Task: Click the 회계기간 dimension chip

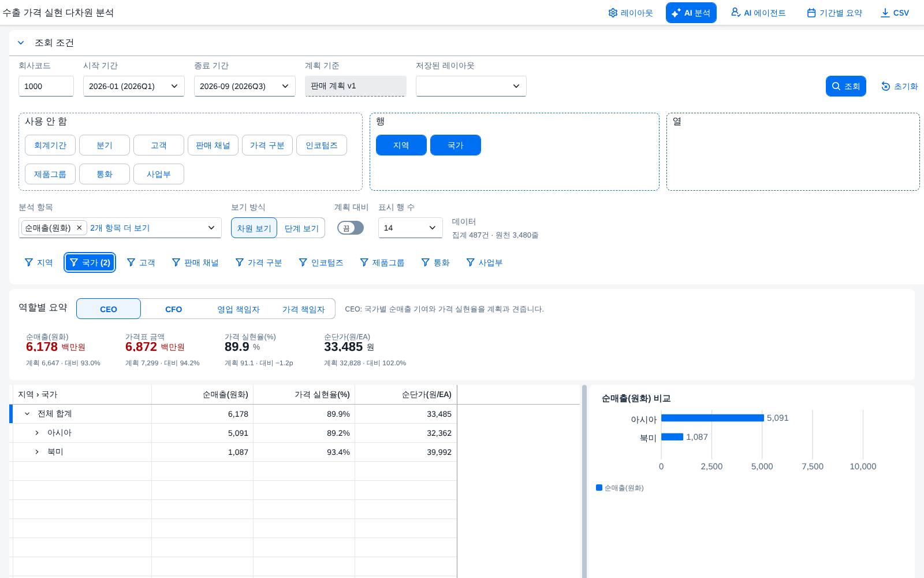Action: pos(50,145)
